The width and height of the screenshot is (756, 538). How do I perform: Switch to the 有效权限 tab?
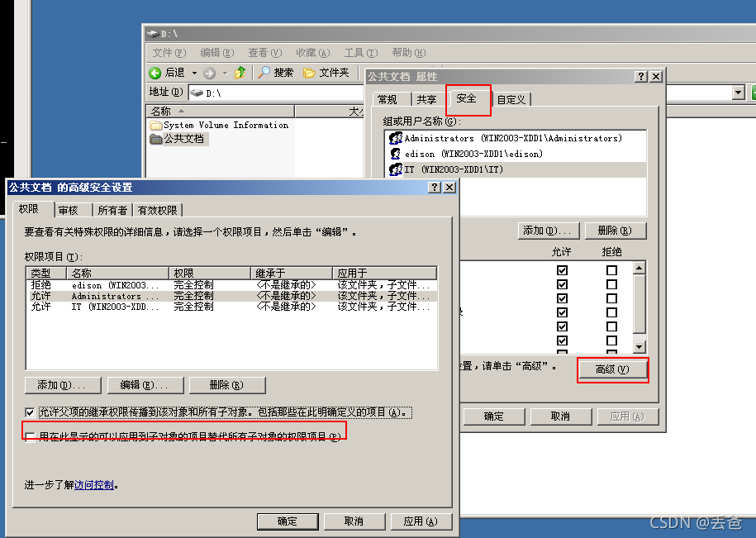157,210
